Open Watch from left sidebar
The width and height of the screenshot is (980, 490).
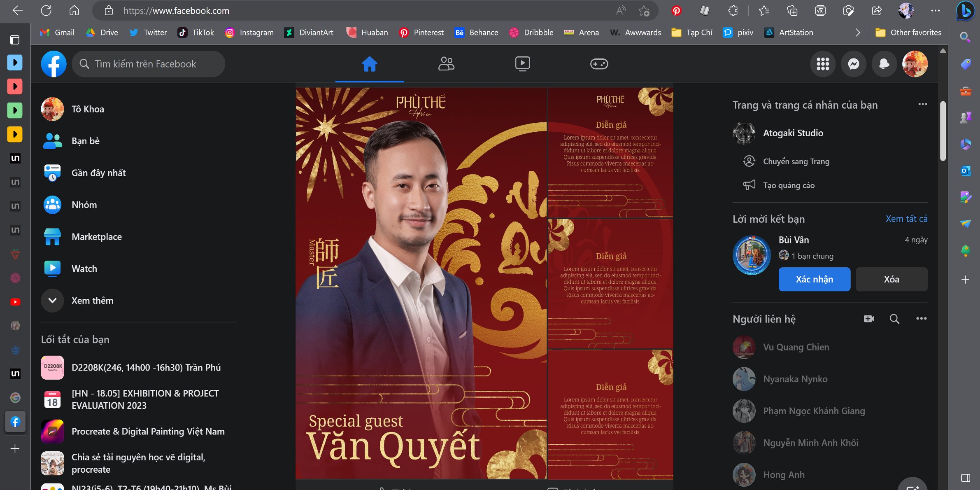click(138, 268)
